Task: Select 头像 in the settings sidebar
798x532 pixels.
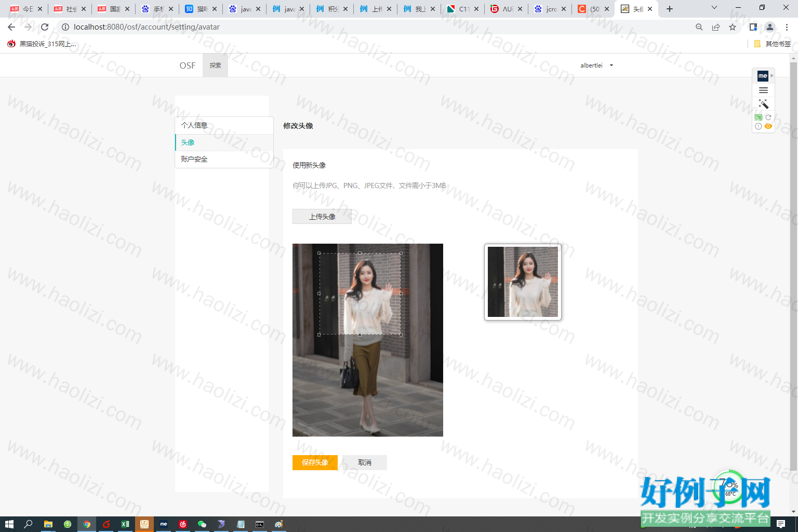Action: point(224,142)
